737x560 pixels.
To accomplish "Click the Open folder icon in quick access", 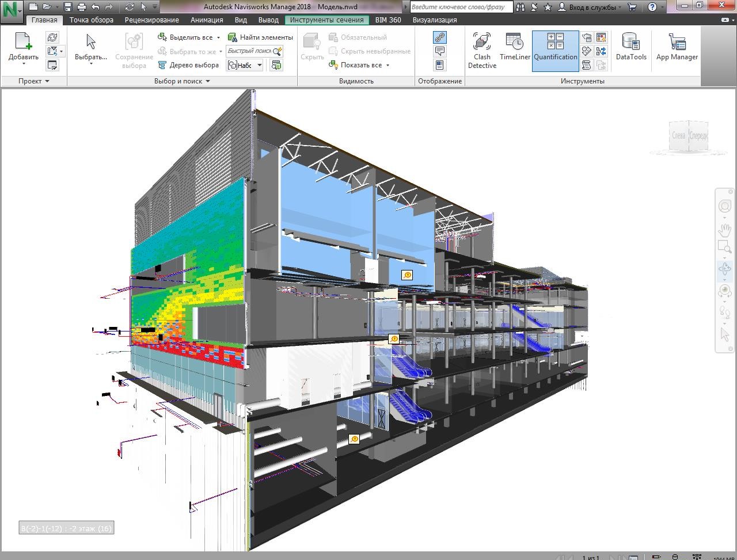I will (47, 7).
